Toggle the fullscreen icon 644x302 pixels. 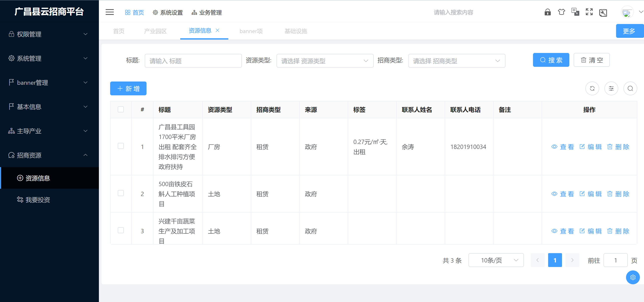point(589,12)
